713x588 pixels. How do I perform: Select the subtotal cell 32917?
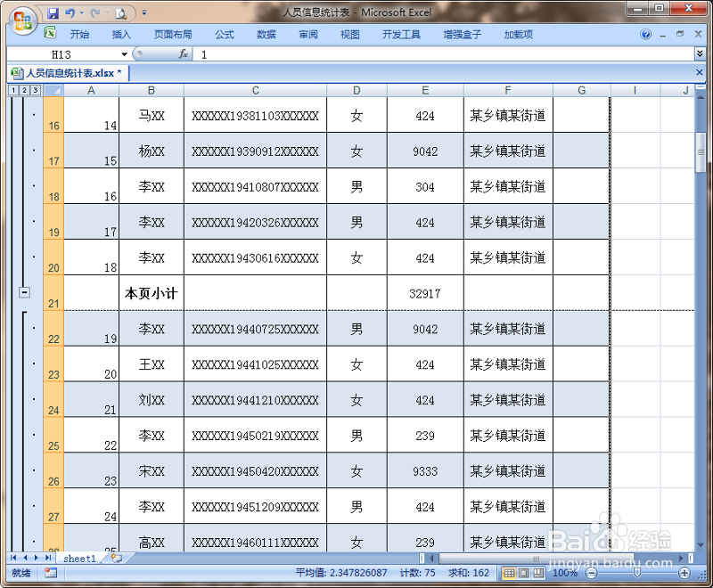click(x=425, y=293)
